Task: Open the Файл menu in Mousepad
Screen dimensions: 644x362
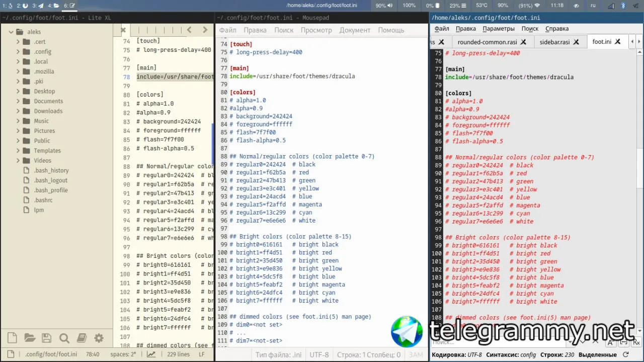Action: (227, 30)
